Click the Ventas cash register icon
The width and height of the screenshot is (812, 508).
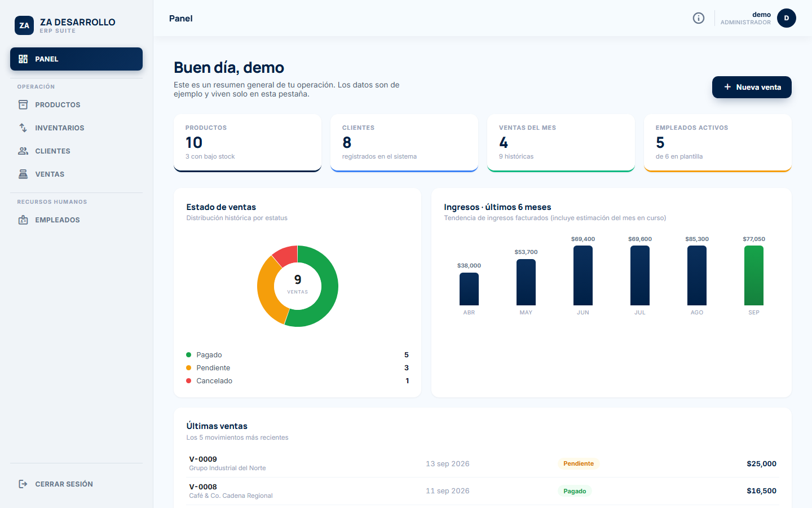point(23,174)
